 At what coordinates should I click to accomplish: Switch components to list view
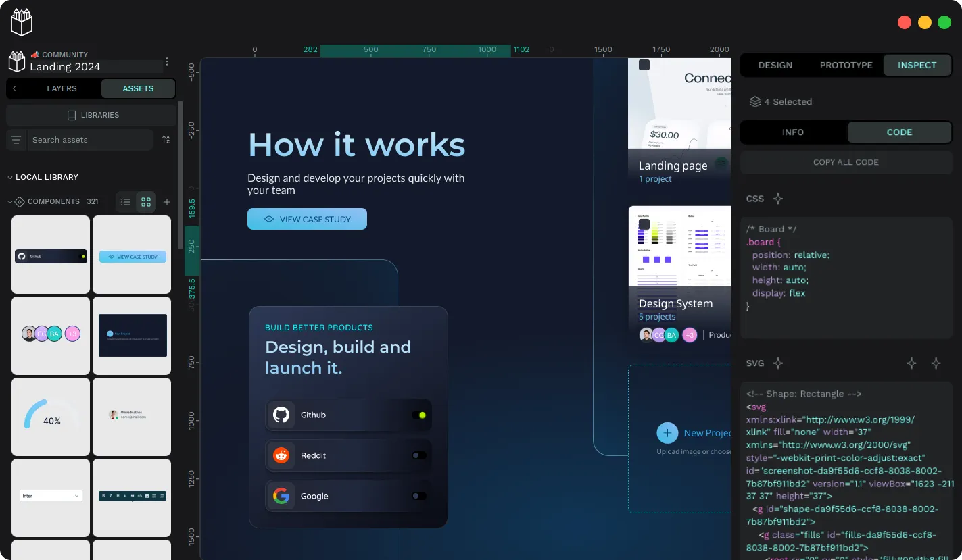(x=126, y=201)
